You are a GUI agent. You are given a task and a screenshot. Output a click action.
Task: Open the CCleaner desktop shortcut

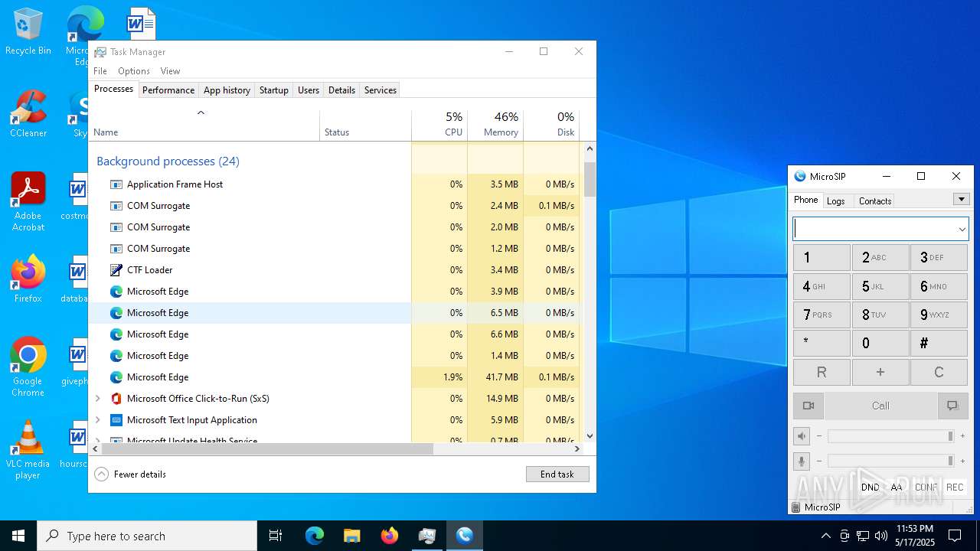pos(28,115)
